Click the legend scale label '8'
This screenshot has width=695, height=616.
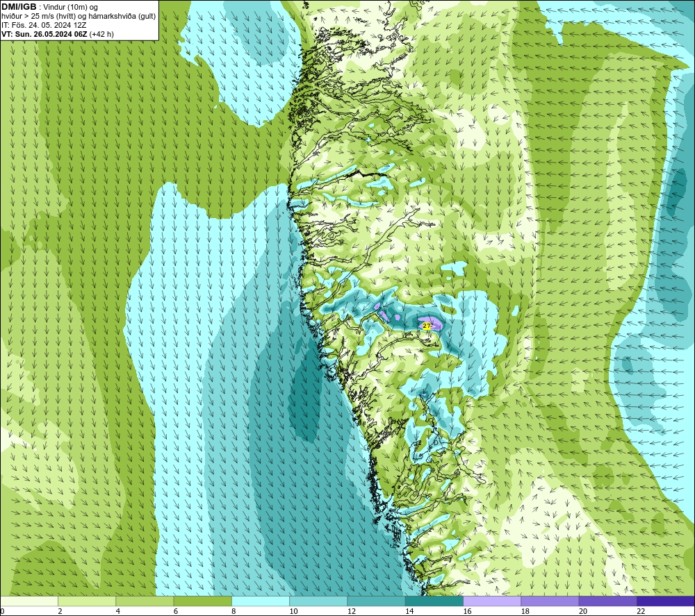click(234, 612)
